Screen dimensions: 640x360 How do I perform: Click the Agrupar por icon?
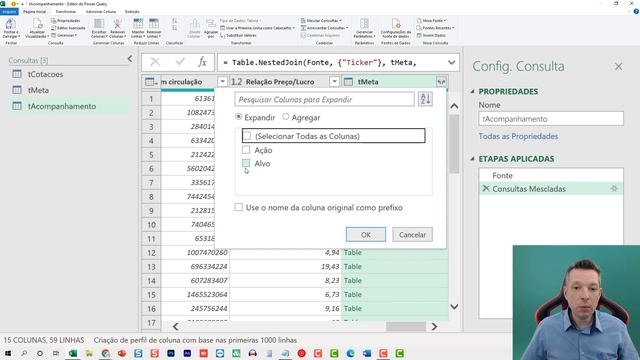click(211, 24)
